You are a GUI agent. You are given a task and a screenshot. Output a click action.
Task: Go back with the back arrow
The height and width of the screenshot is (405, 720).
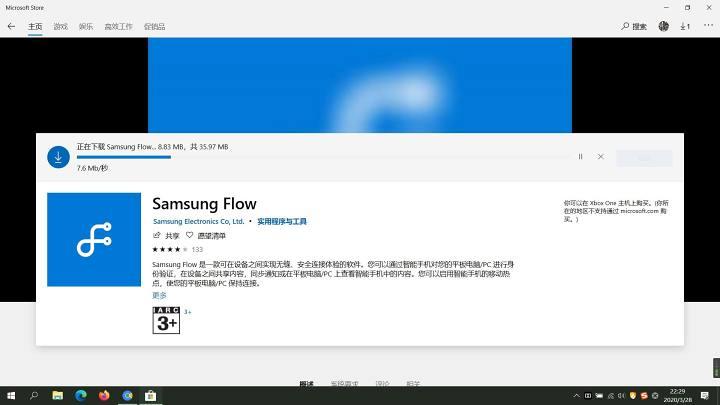pos(11,26)
